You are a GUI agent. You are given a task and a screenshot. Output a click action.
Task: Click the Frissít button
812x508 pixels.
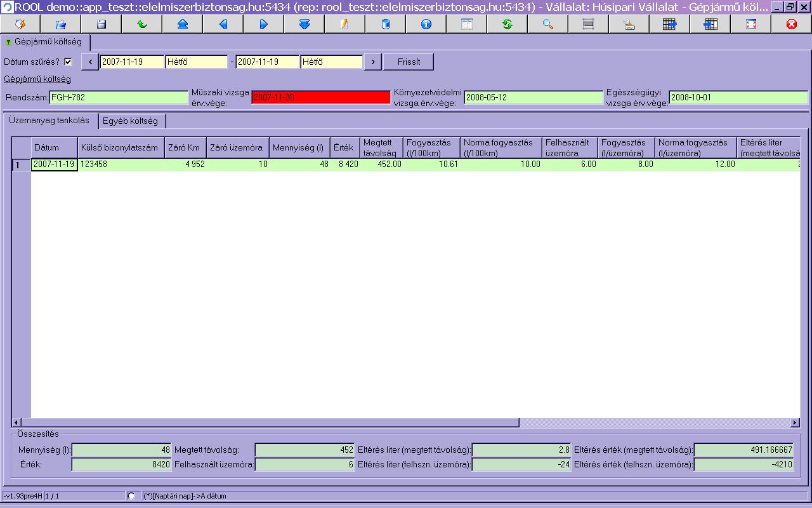tap(409, 62)
